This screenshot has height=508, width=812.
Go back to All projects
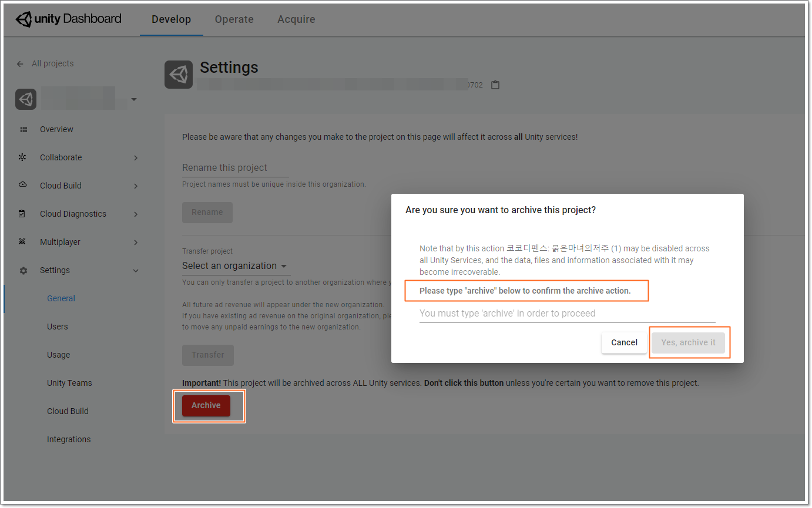pos(53,63)
